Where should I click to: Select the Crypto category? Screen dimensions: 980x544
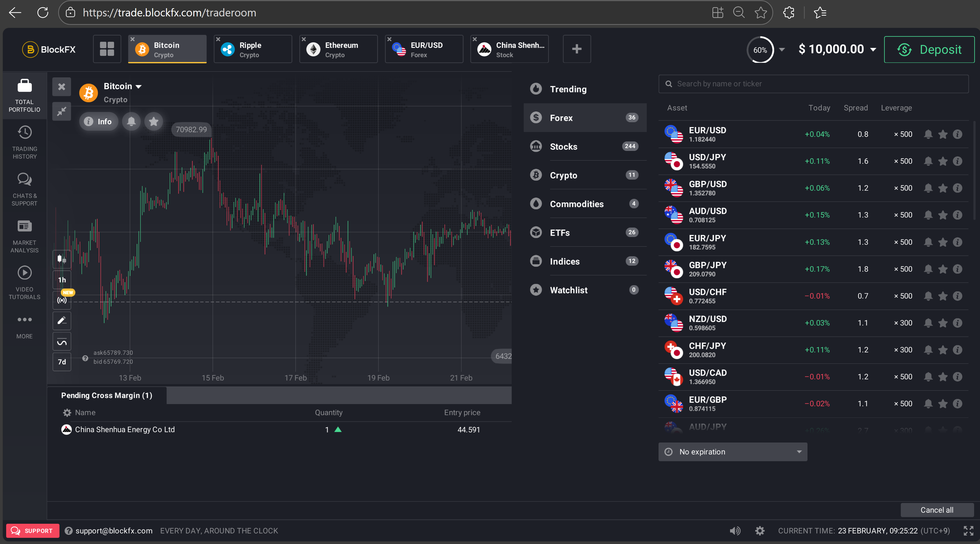585,175
